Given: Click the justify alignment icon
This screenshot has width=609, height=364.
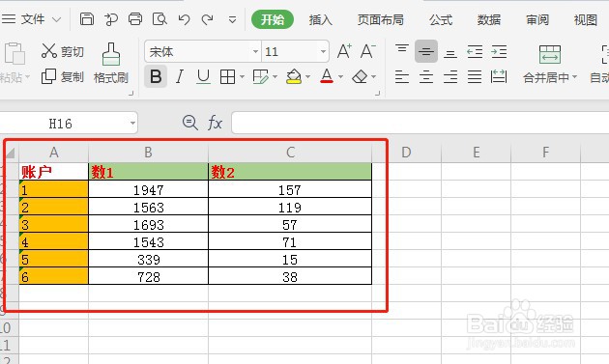Looking at the screenshot, I should coord(475,77).
